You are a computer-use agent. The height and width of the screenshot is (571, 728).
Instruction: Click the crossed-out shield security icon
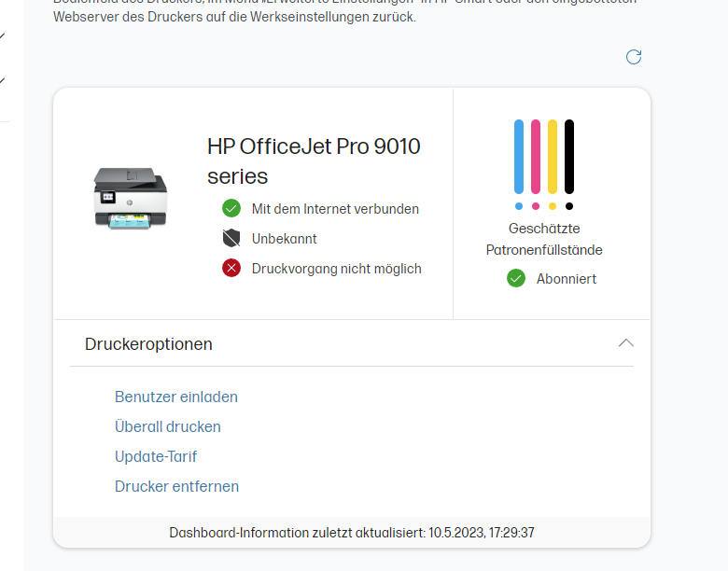click(231, 239)
